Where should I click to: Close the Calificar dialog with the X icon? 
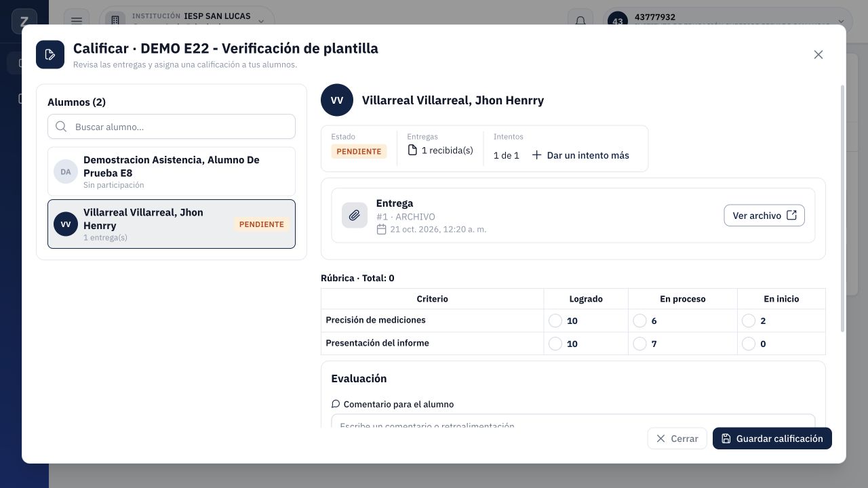[x=818, y=54]
